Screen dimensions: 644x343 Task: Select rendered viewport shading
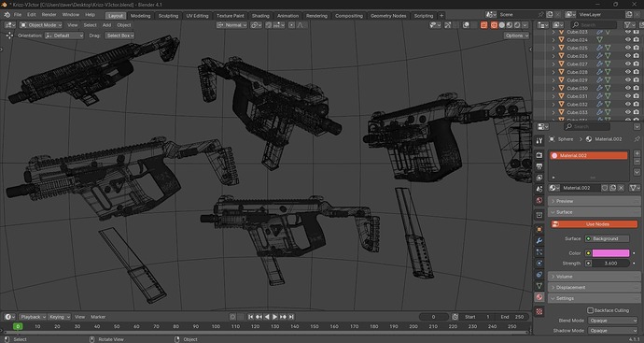(x=517, y=25)
